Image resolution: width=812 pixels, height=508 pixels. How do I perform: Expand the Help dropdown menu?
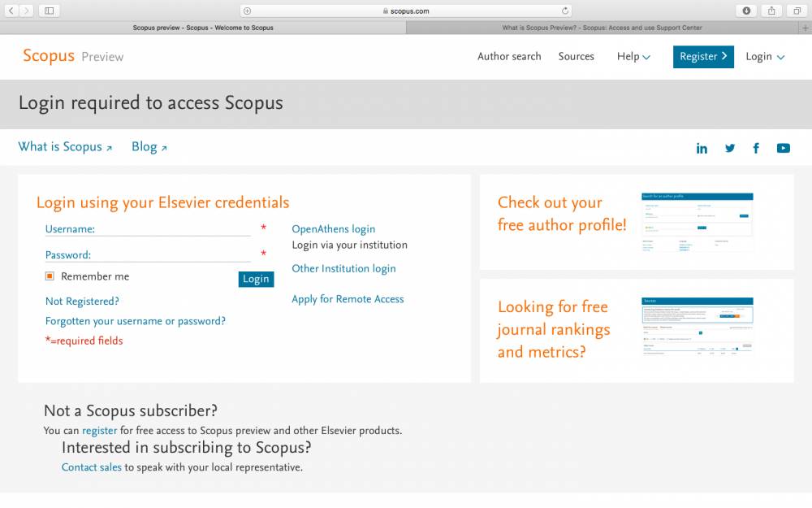(633, 57)
